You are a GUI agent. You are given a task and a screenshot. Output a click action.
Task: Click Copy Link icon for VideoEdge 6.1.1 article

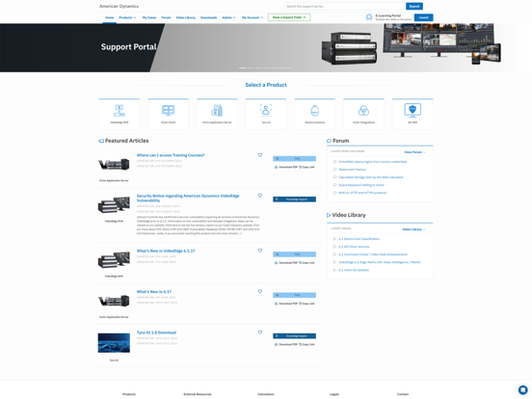pyautogui.click(x=301, y=263)
